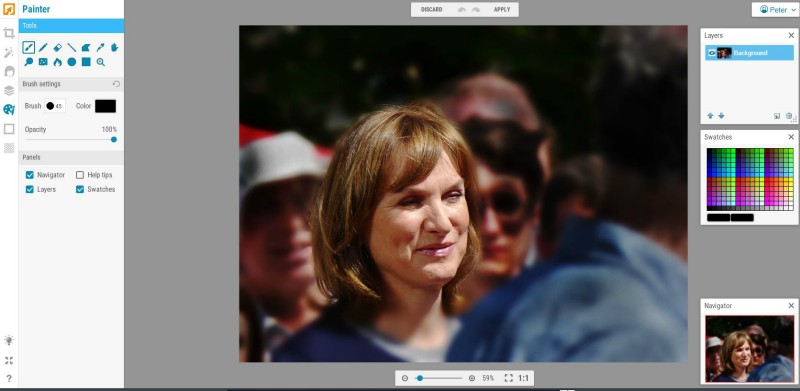
Task: Select the Rectangle shape tool
Action: (x=86, y=62)
